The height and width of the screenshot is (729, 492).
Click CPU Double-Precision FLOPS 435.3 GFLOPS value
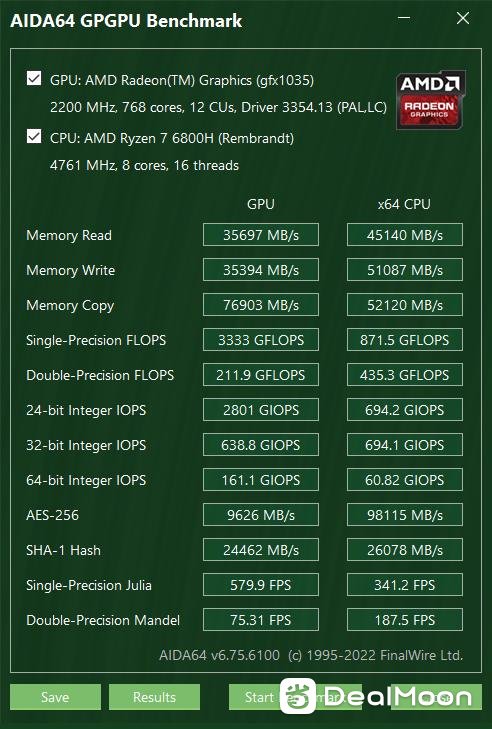click(405, 375)
